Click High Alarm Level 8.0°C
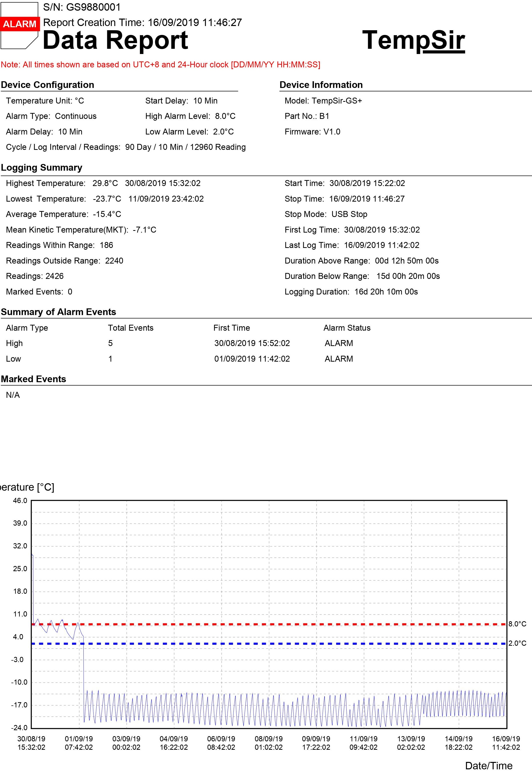This screenshot has height=778, width=532. tap(190, 116)
